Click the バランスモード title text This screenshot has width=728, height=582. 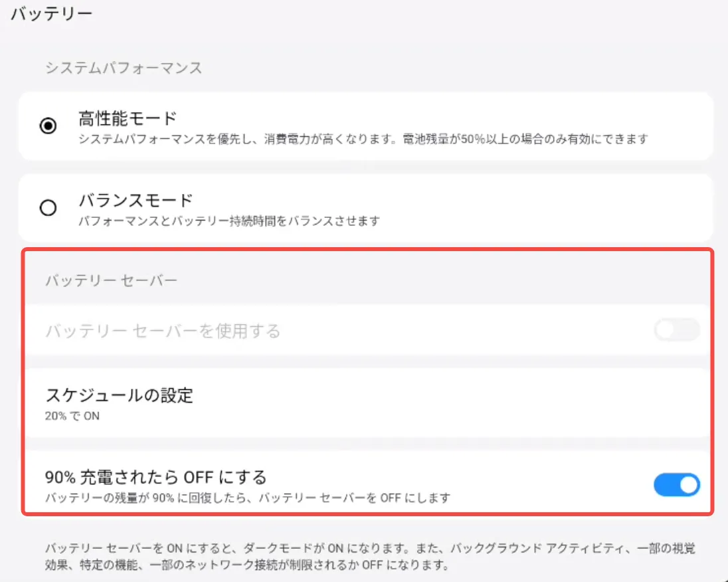136,200
